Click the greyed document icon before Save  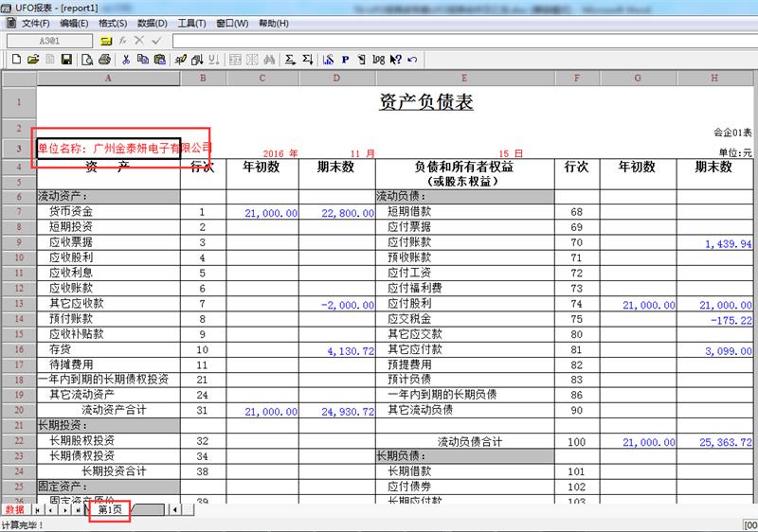pyautogui.click(x=50, y=60)
